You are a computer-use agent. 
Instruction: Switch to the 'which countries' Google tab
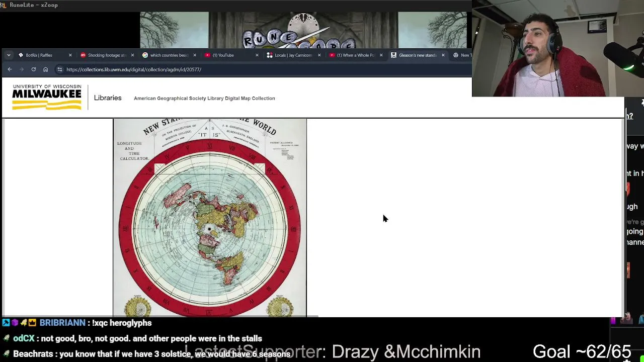pos(169,55)
